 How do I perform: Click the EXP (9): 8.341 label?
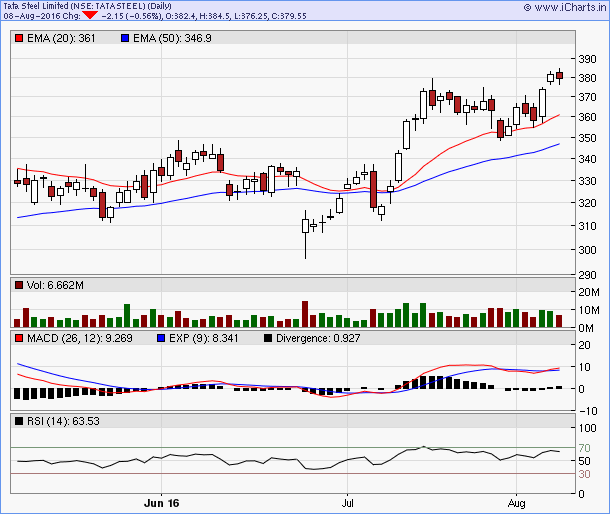point(203,338)
